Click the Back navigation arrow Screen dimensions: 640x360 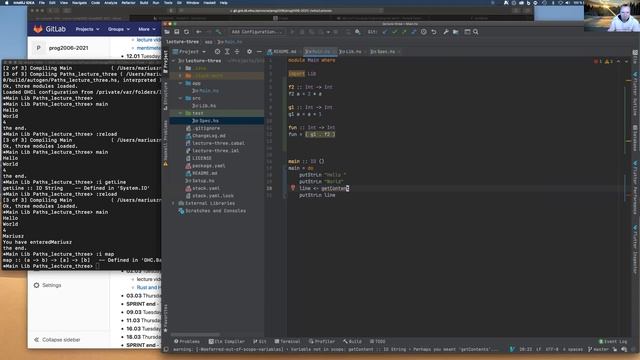click(x=199, y=32)
